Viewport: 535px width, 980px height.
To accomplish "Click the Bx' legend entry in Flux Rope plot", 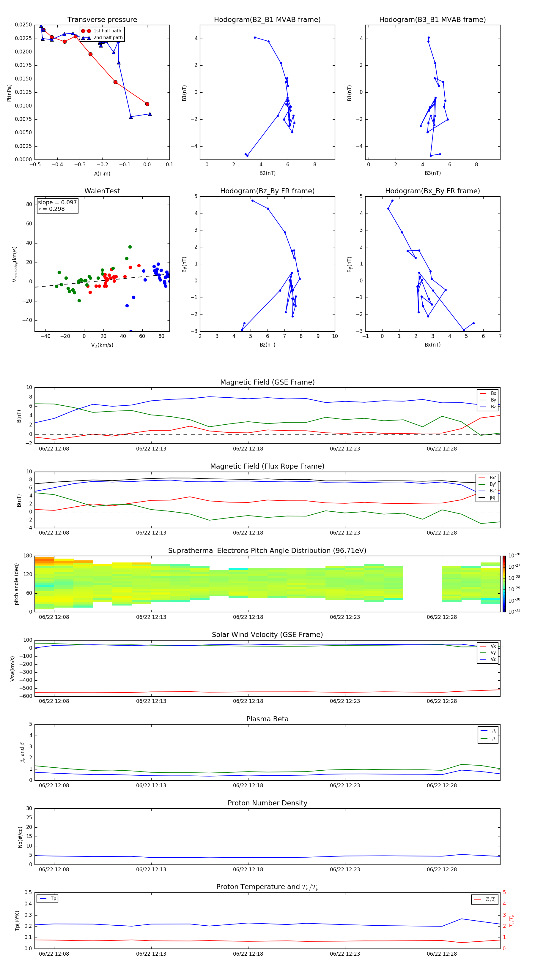I will [487, 478].
